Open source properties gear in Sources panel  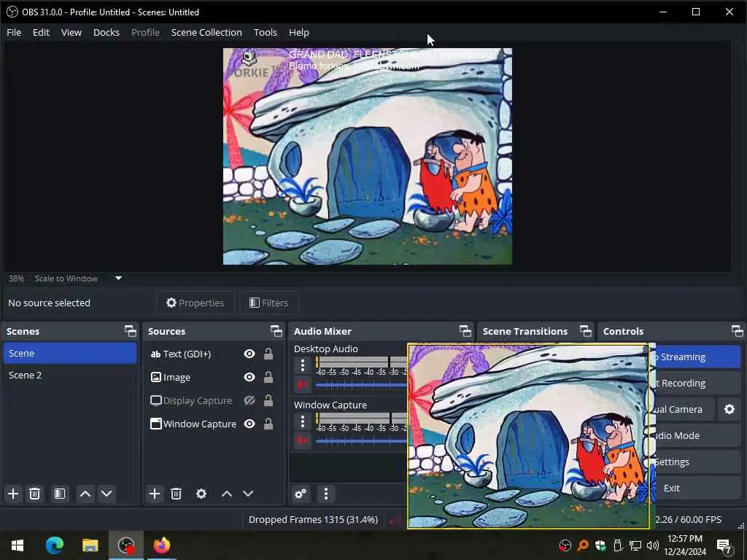coord(201,494)
